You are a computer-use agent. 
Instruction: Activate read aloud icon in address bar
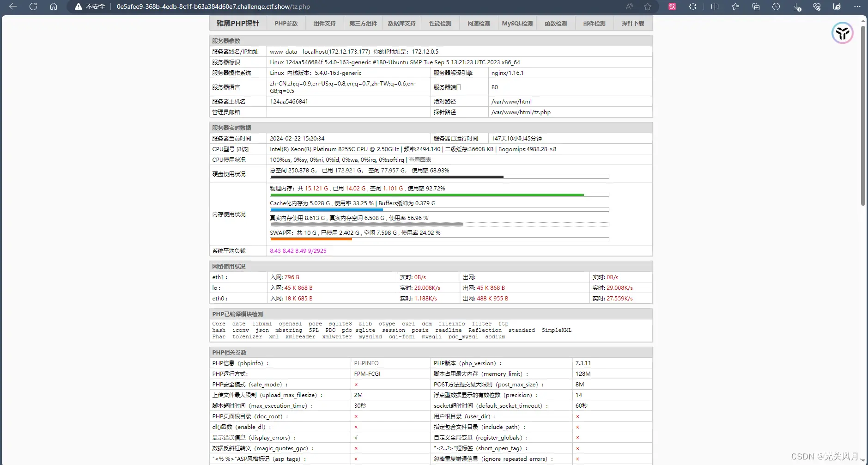pos(629,6)
